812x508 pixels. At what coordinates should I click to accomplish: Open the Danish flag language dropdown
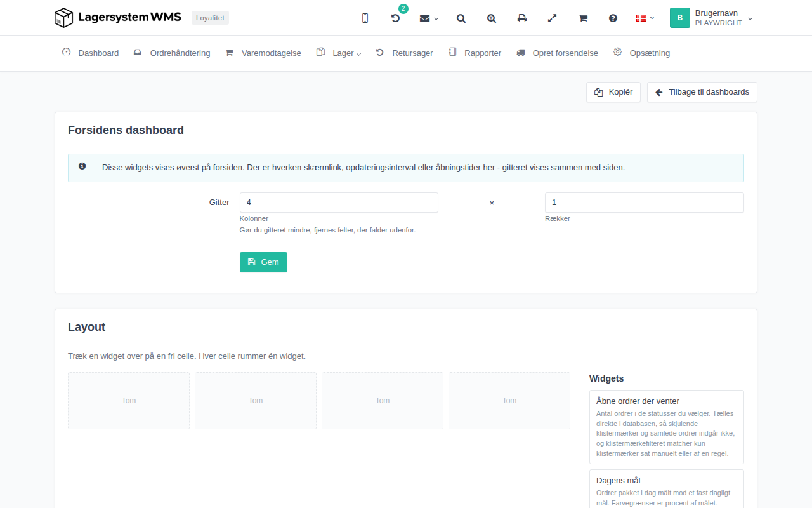tap(645, 18)
